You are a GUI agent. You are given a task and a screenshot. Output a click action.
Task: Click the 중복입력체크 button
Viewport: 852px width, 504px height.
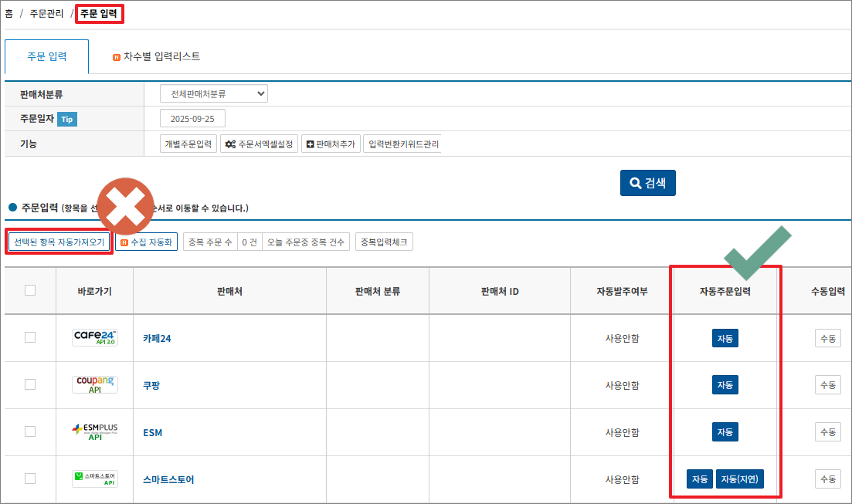[x=384, y=242]
